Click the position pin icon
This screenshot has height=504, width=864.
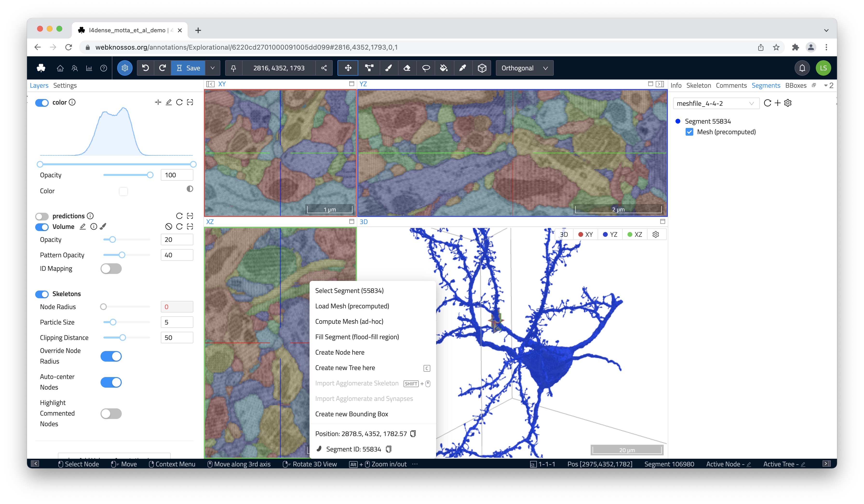234,68
